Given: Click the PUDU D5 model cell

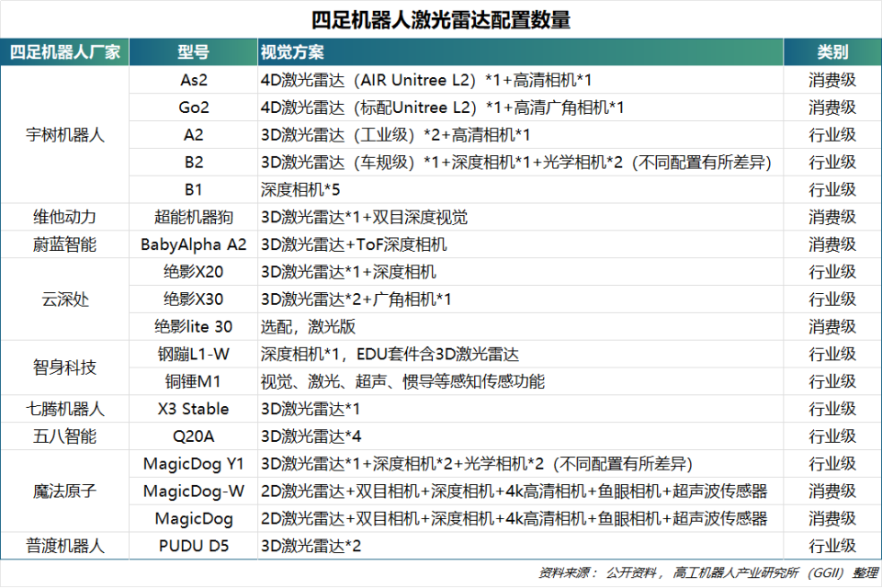Looking at the screenshot, I should pyautogui.click(x=194, y=546).
